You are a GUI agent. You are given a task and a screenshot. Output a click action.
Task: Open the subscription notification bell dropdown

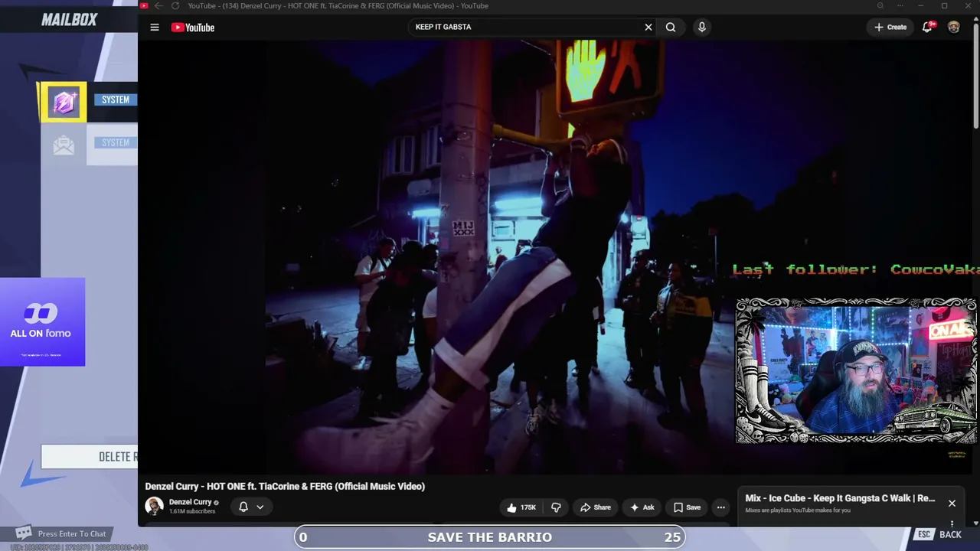coord(251,507)
